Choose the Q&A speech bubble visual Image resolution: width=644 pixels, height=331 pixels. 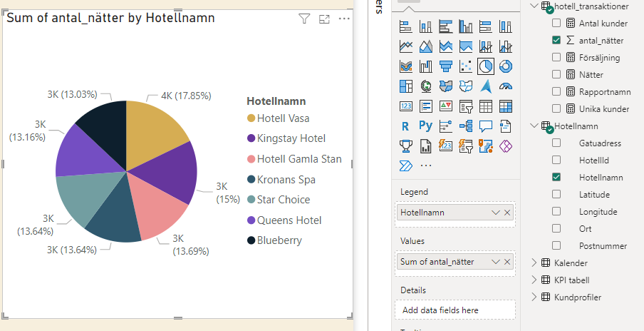(486, 126)
